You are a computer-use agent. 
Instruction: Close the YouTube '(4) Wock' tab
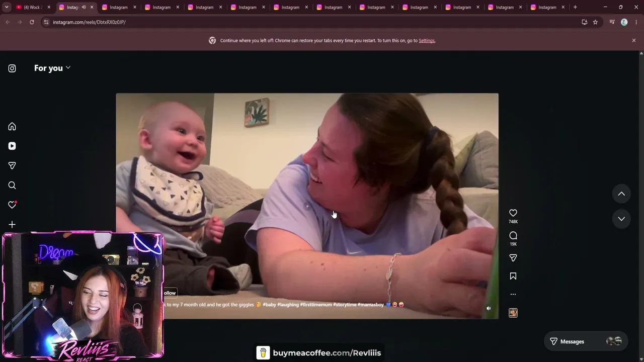click(x=49, y=7)
